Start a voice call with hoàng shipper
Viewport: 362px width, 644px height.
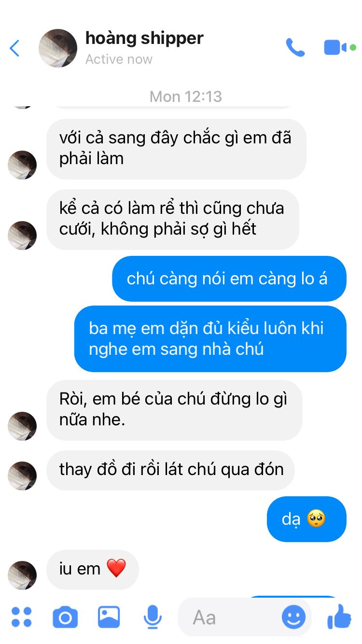(295, 47)
